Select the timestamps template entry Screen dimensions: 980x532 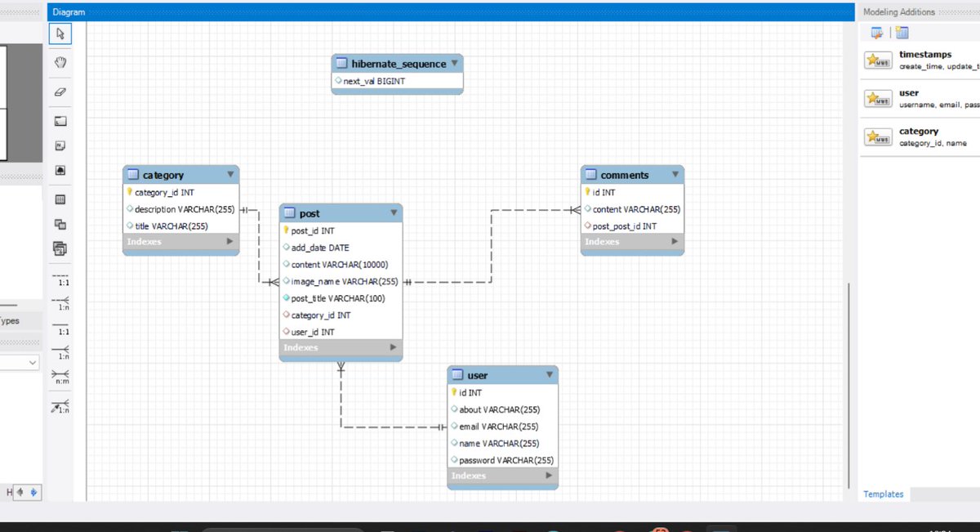tap(921, 60)
